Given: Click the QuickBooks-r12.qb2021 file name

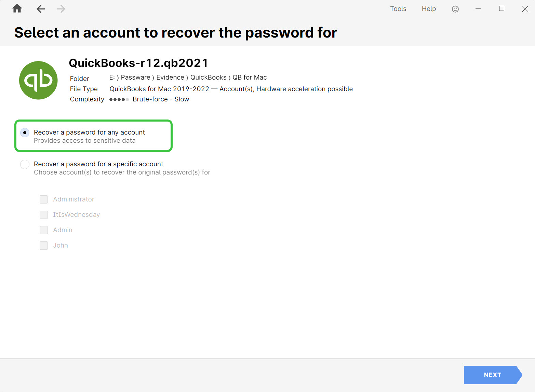Looking at the screenshot, I should 138,63.
